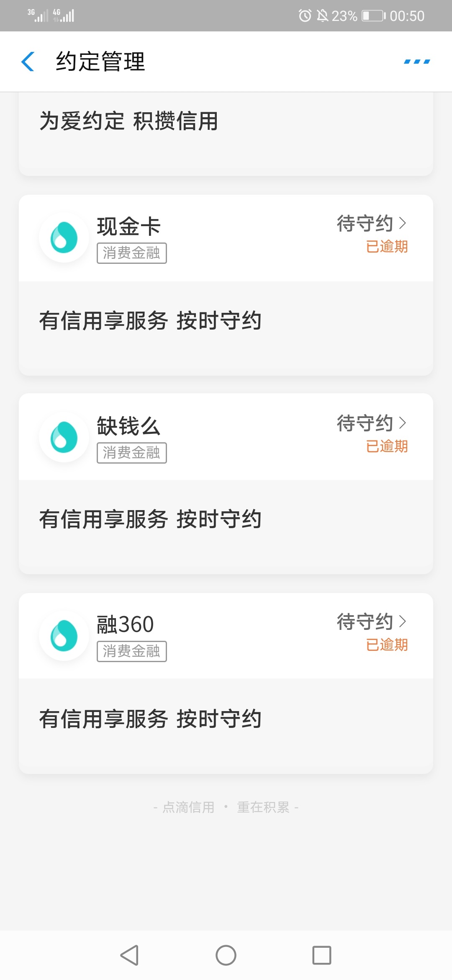Expand 待守约 chevron for 融360
The image size is (452, 980).
point(403,622)
